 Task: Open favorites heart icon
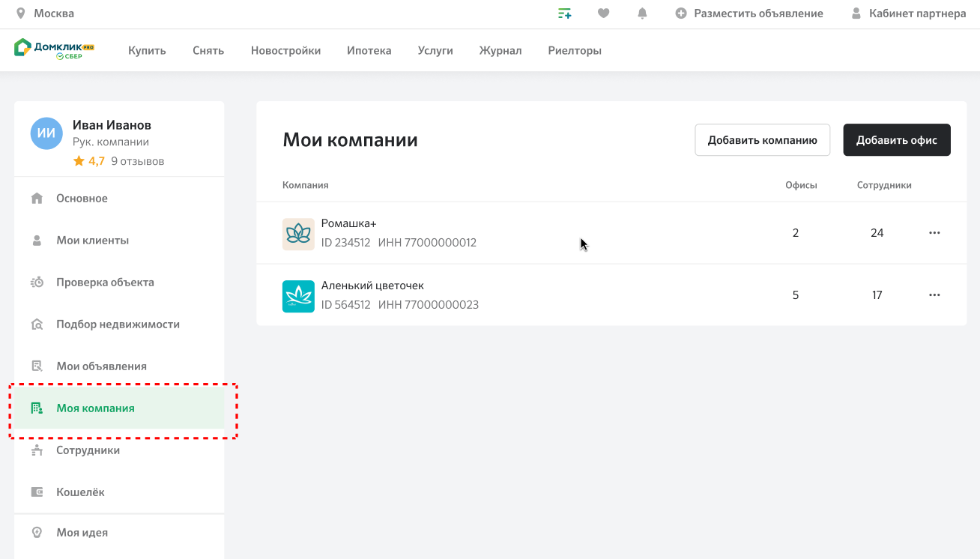[x=604, y=13]
